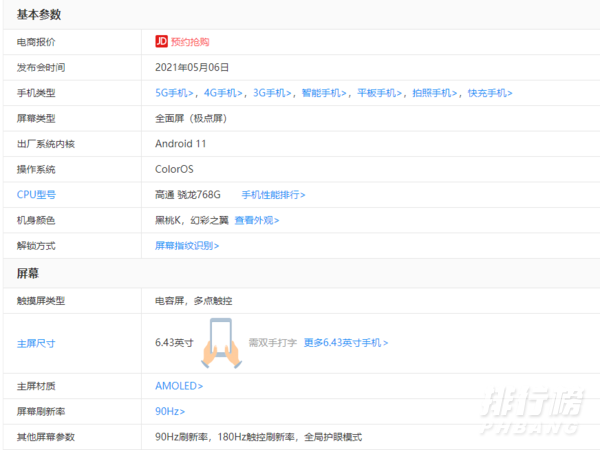
Task: Open the AMOLED screen material link
Action: click(179, 386)
